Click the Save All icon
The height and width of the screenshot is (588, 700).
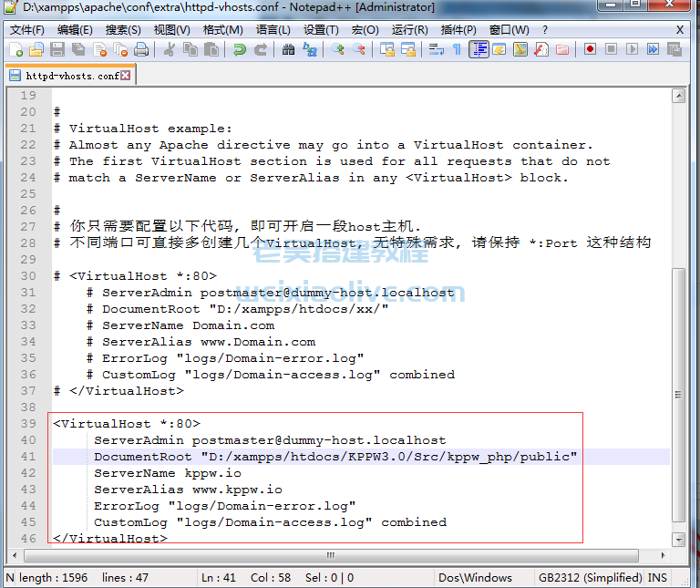[x=78, y=49]
